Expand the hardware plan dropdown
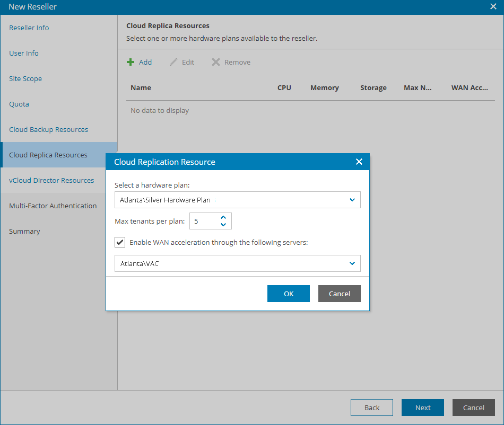This screenshot has height=425, width=504. [x=352, y=200]
